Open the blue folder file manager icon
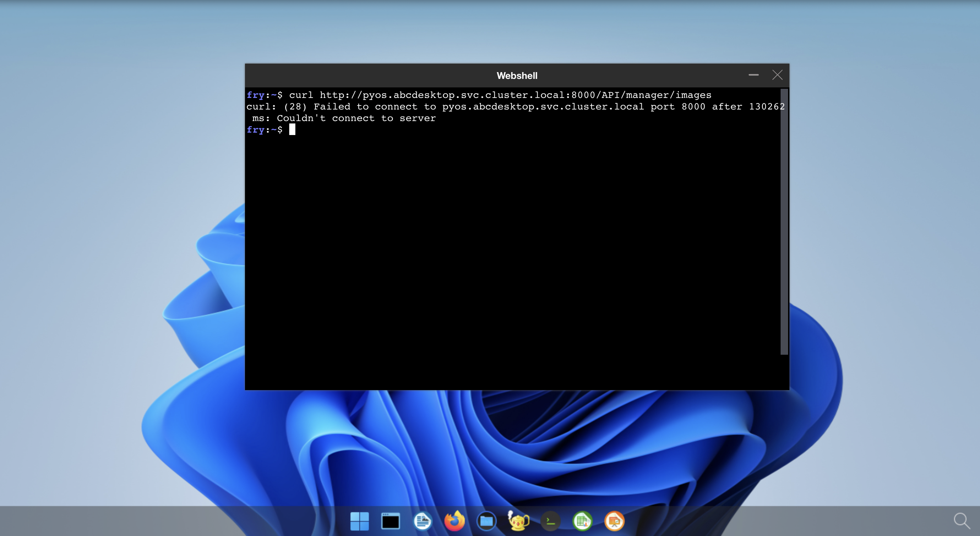Viewport: 980px width, 536px height. [x=487, y=521]
